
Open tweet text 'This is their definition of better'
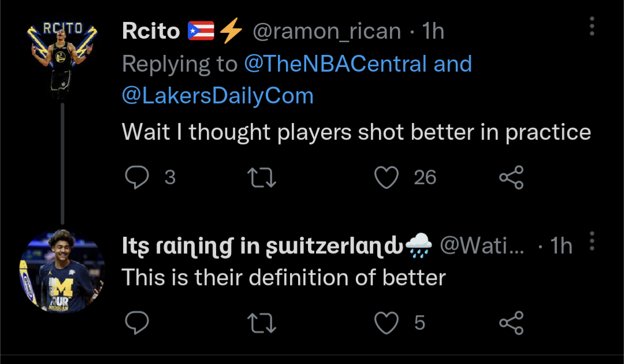pos(284,278)
